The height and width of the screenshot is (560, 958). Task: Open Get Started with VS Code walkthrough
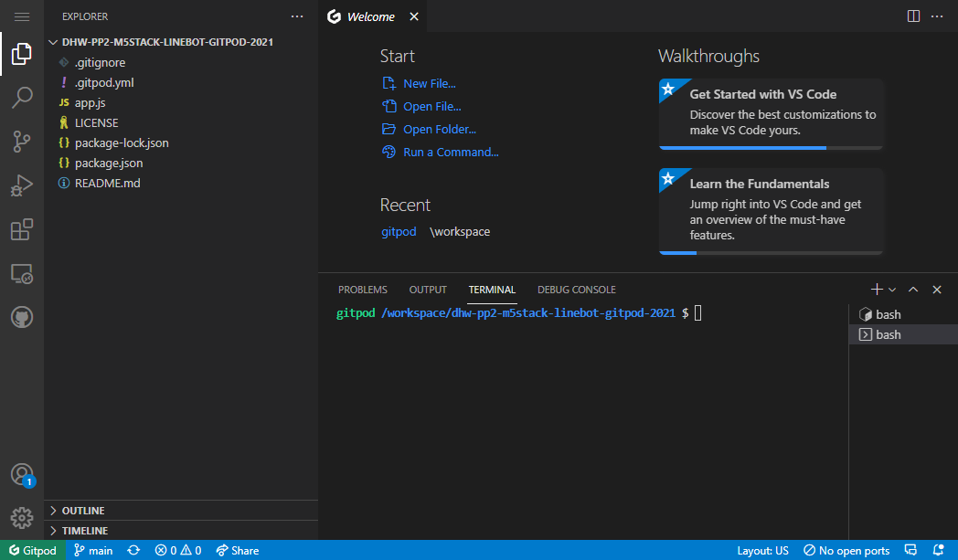(x=771, y=113)
